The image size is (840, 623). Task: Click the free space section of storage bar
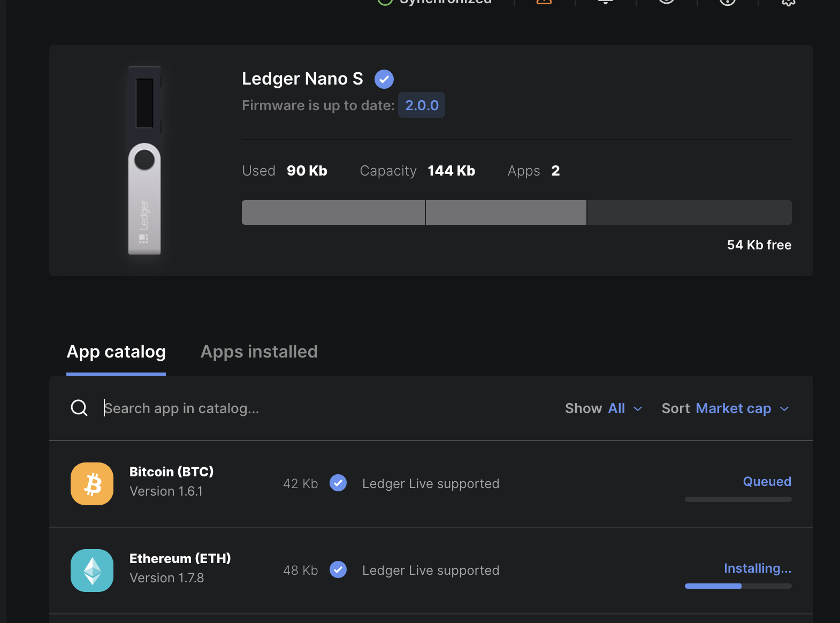click(x=689, y=212)
